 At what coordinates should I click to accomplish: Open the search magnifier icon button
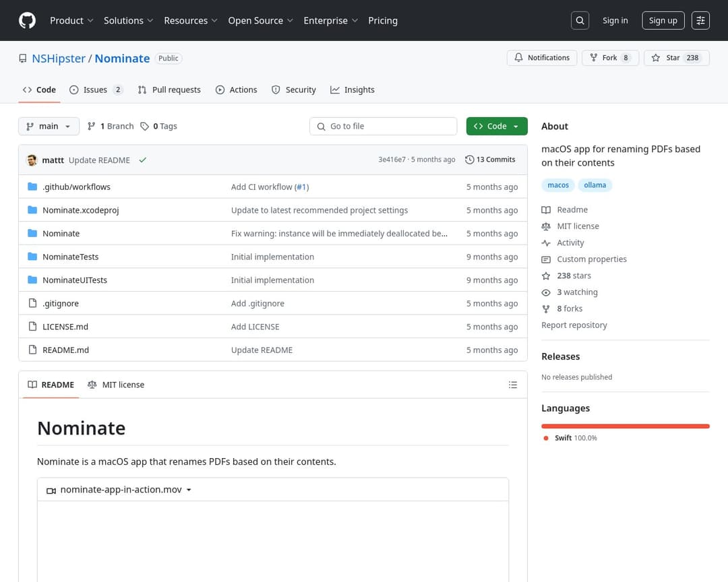click(580, 20)
